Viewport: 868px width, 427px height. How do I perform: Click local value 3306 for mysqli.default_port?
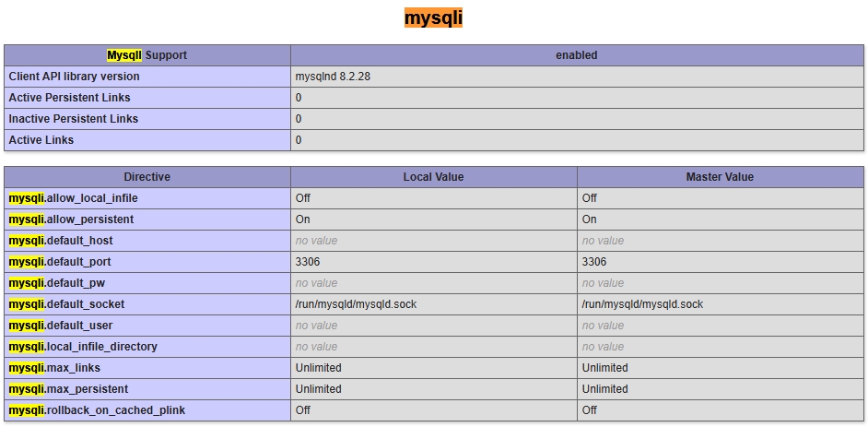pyautogui.click(x=308, y=262)
